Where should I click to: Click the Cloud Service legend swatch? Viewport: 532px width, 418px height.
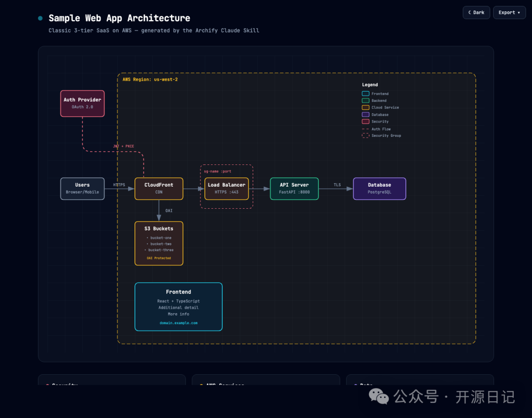click(366, 107)
